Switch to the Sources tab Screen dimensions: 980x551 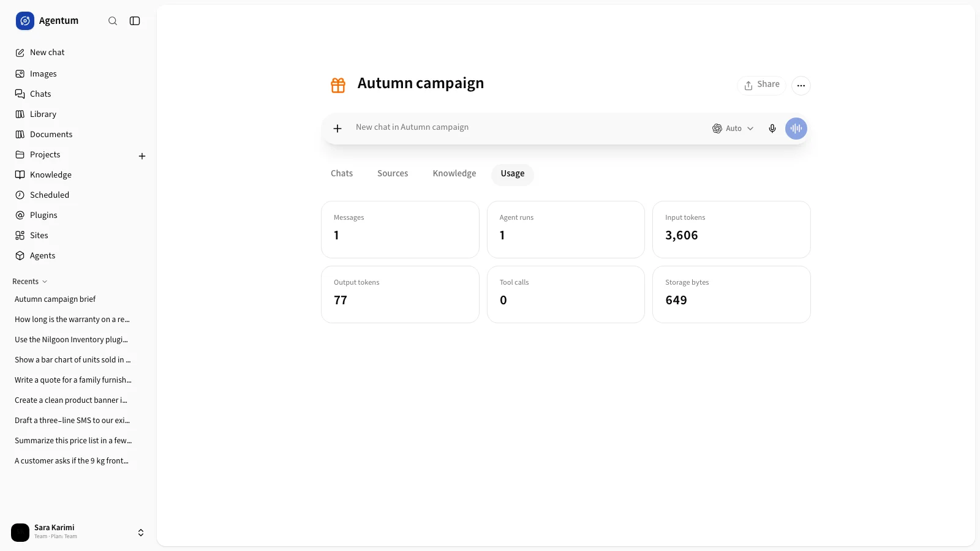393,174
